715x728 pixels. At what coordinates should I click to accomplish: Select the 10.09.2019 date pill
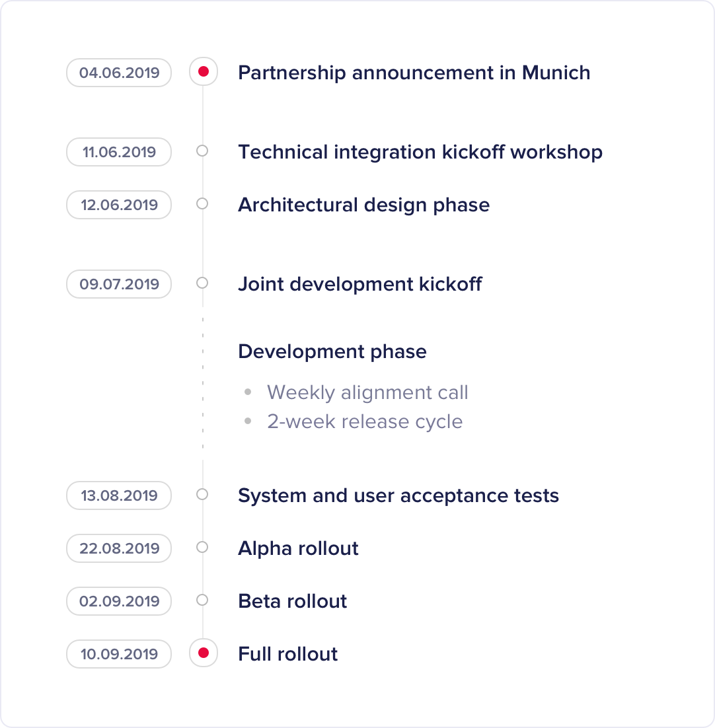click(x=120, y=654)
